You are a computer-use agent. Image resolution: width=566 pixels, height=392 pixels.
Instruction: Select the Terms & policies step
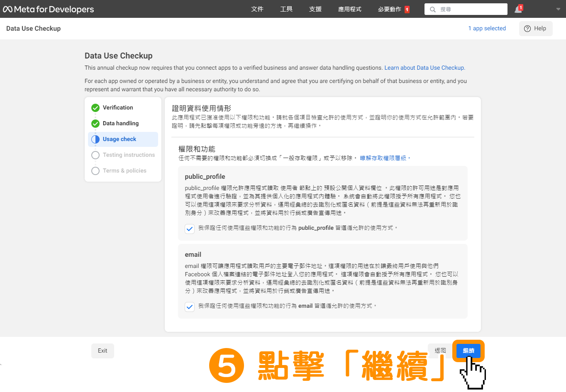(x=123, y=171)
